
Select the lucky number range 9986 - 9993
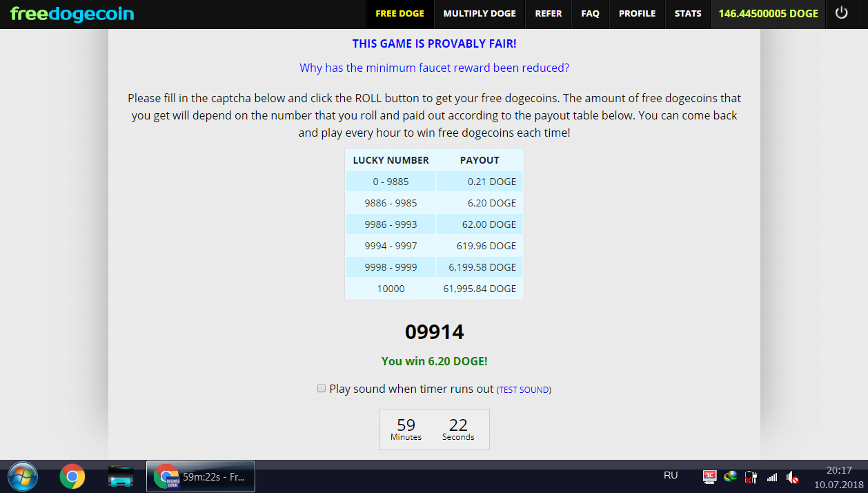pyautogui.click(x=391, y=224)
